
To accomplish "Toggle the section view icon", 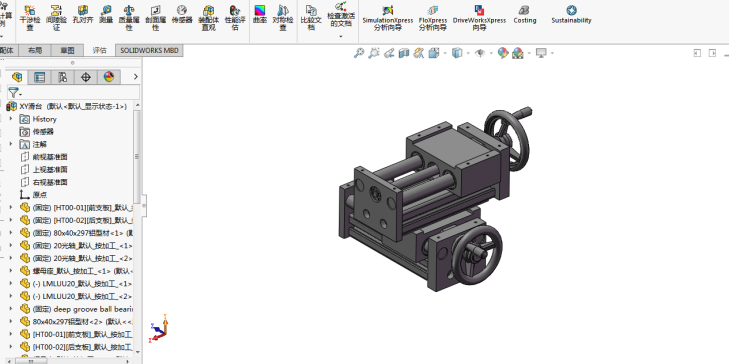I will click(x=404, y=53).
